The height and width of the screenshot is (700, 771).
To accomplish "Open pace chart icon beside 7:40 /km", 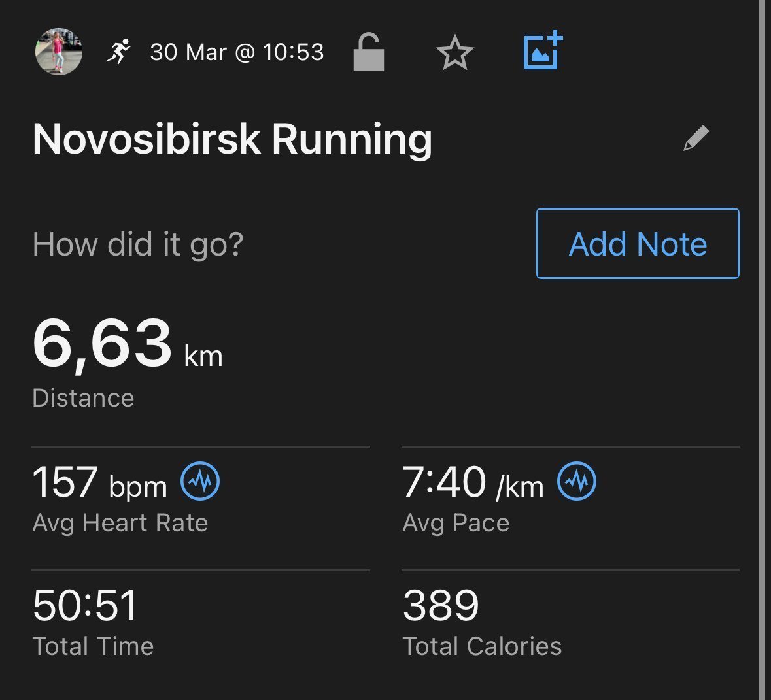I will [x=577, y=481].
